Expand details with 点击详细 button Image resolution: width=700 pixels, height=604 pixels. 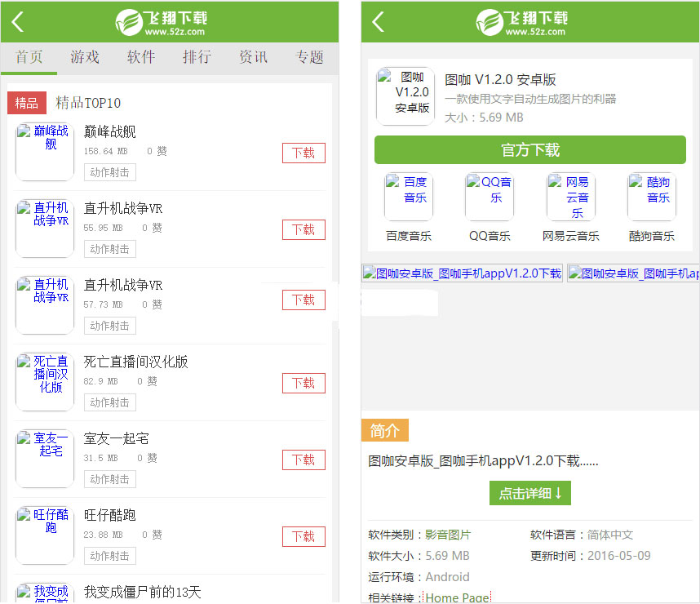click(x=530, y=493)
